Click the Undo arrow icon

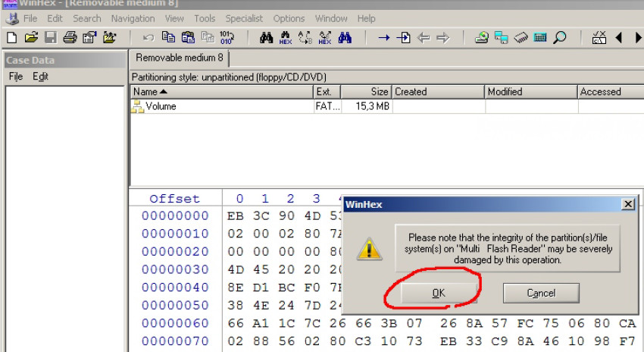click(x=148, y=38)
